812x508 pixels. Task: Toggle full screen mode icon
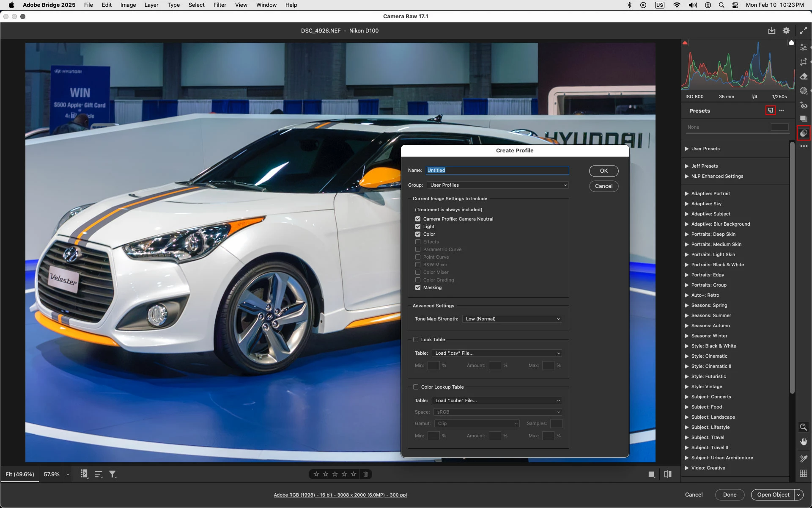tap(803, 30)
